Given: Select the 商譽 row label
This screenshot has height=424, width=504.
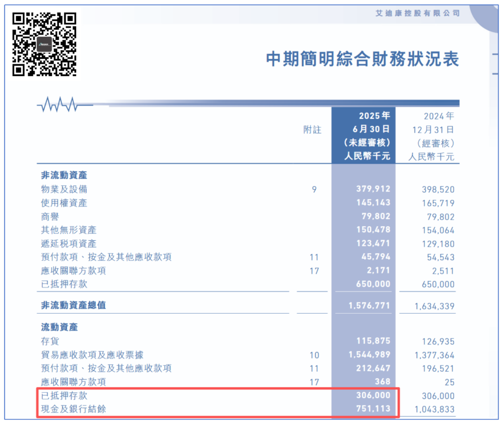Looking at the screenshot, I should (x=50, y=217).
